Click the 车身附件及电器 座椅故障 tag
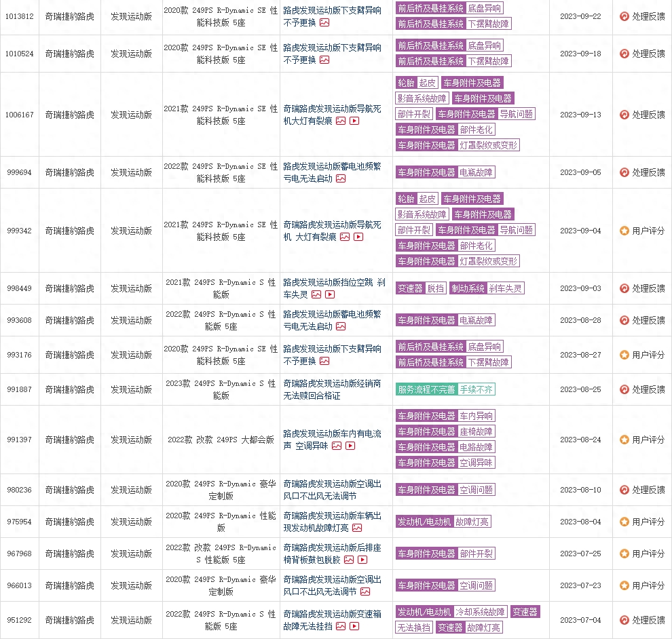The image size is (672, 639). [x=445, y=431]
